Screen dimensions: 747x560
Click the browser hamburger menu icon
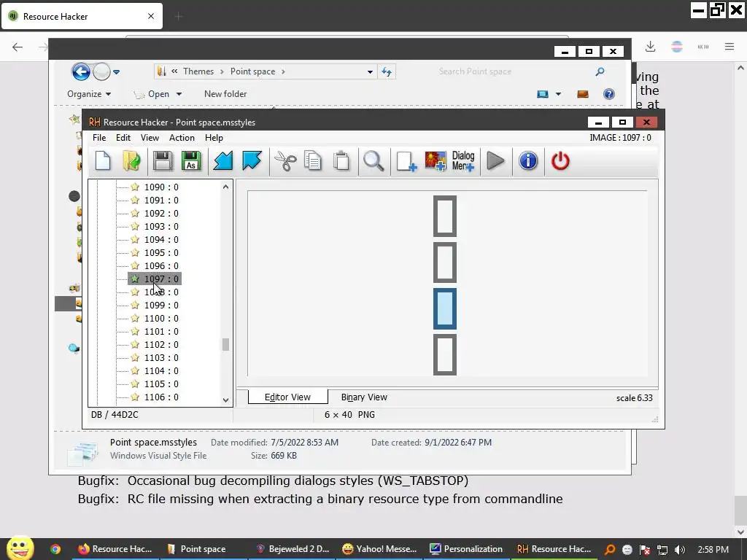pyautogui.click(x=729, y=46)
